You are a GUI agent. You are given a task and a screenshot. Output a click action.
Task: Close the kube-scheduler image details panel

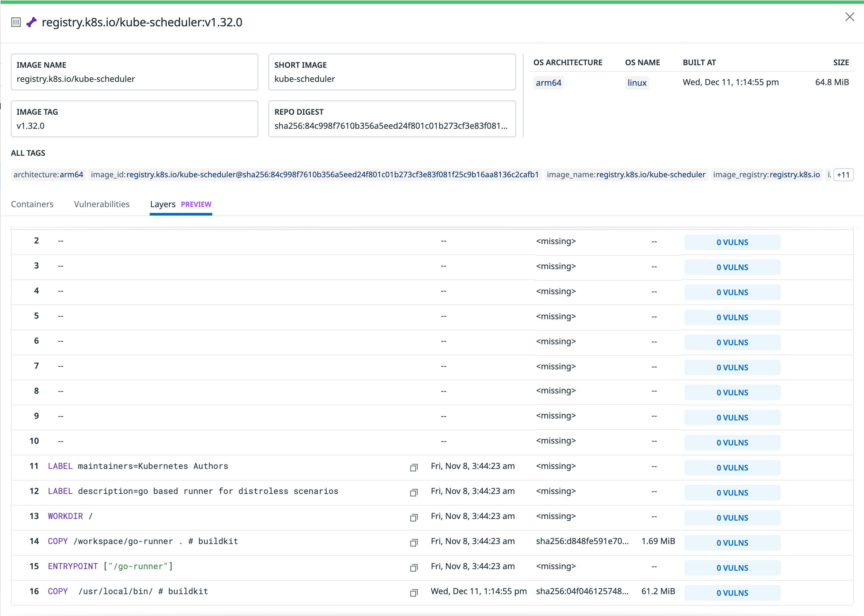click(850, 17)
